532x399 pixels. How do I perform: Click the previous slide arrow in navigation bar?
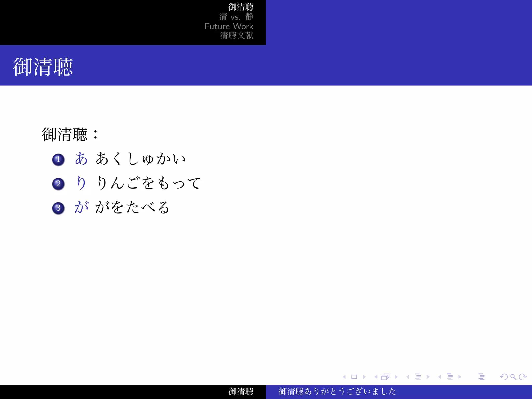344,377
